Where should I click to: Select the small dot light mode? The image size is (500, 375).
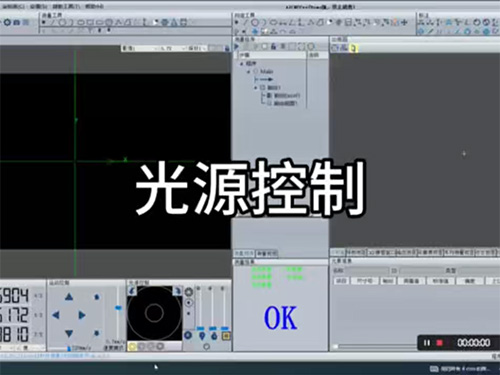coord(189,314)
